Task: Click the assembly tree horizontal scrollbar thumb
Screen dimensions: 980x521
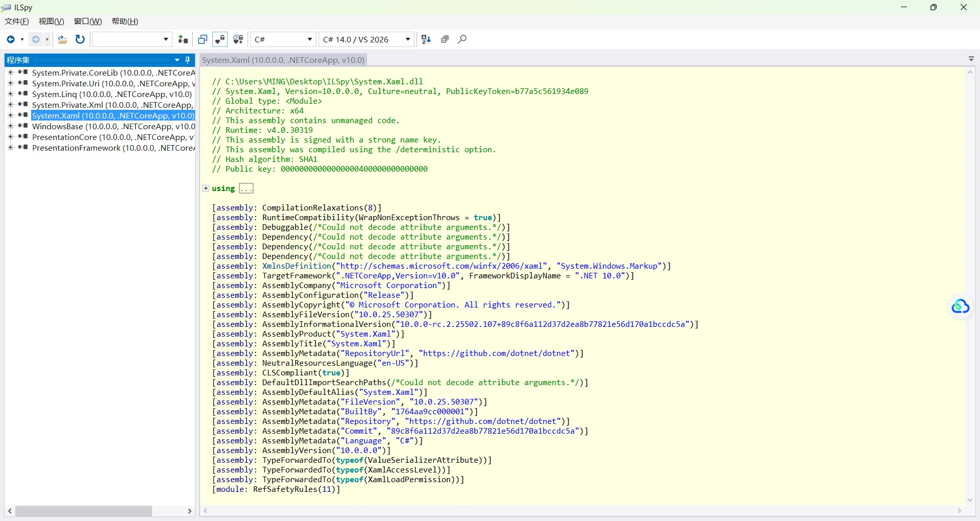Action: point(84,511)
